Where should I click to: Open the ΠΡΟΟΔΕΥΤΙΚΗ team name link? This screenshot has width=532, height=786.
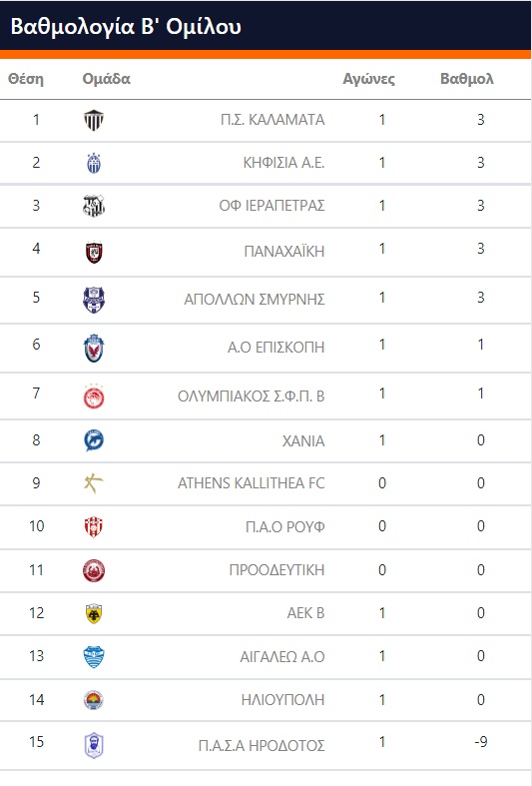click(x=277, y=570)
